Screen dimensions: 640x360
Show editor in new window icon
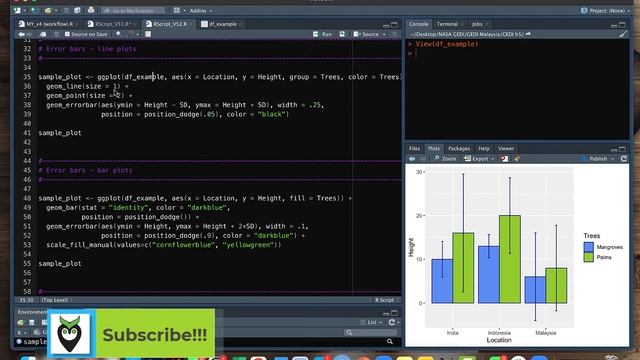pyautogui.click(x=43, y=34)
